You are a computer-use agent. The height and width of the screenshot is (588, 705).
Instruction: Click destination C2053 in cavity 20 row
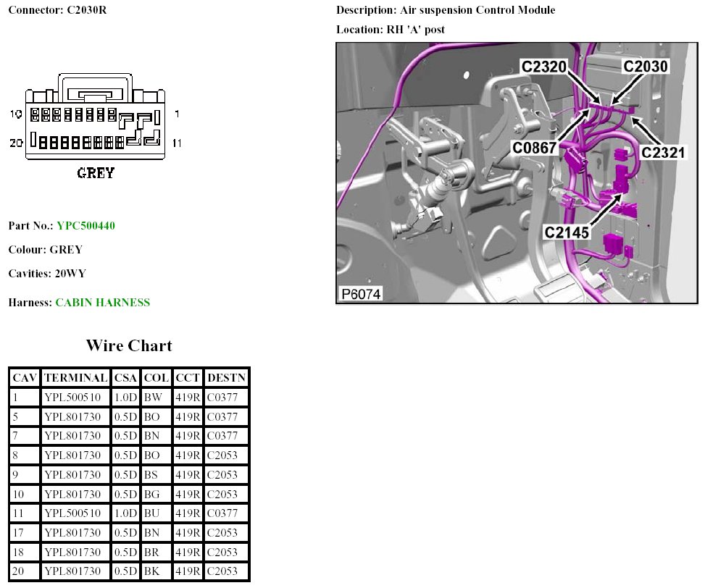[222, 571]
